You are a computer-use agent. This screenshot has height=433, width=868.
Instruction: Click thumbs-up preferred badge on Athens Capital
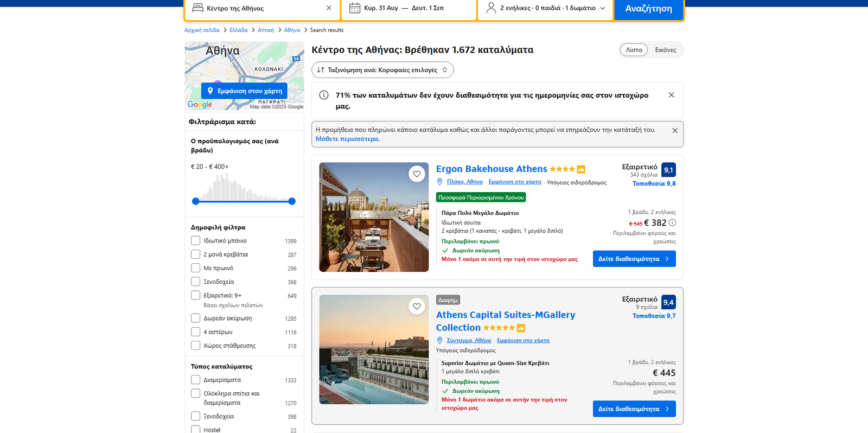[x=521, y=328]
